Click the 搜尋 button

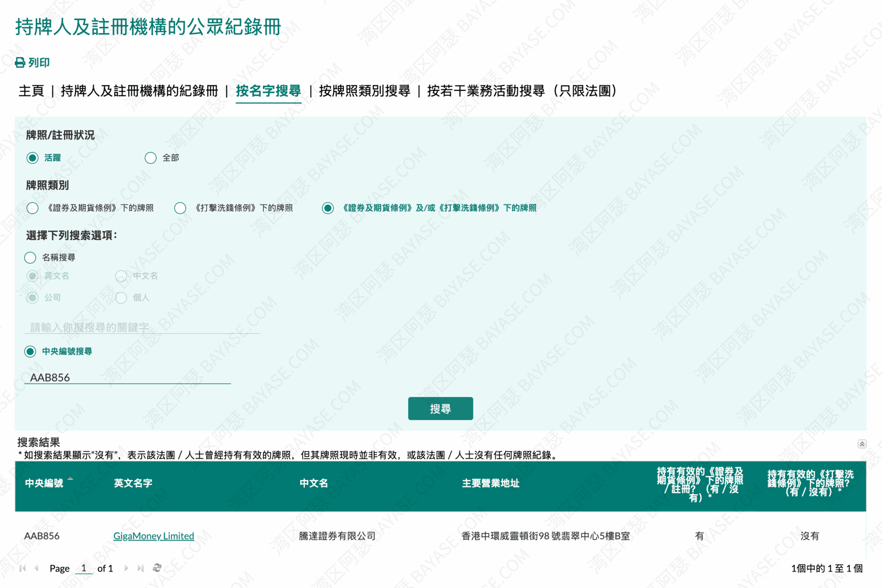click(440, 409)
